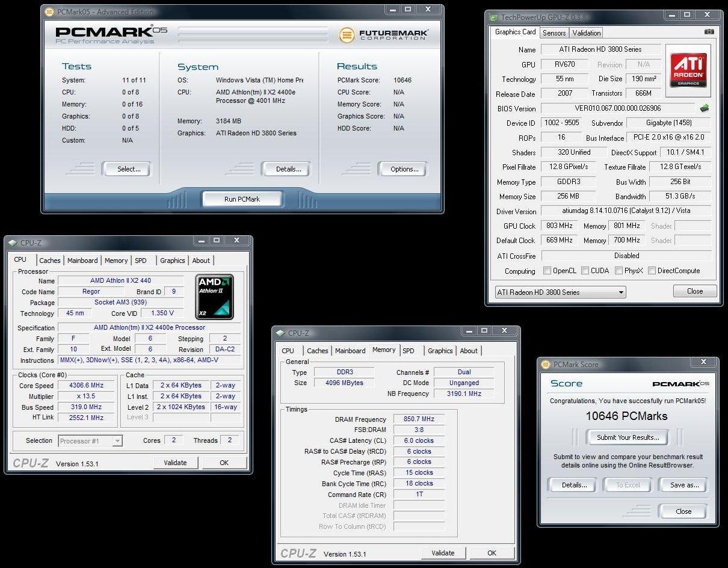This screenshot has height=568, width=728.
Task: Open the SPD tab in CPU-Z CPU window
Action: 141,261
